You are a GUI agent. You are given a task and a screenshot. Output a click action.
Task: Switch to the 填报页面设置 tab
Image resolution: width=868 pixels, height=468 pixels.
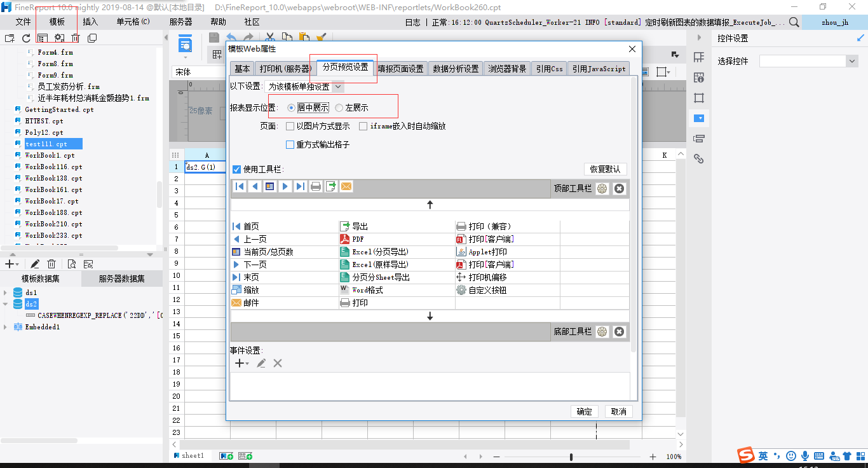tap(400, 69)
